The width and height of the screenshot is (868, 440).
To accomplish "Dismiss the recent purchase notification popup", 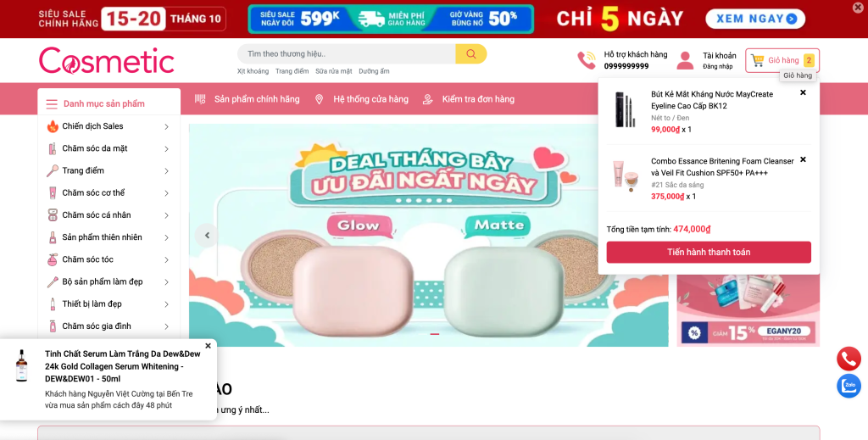I will [209, 346].
